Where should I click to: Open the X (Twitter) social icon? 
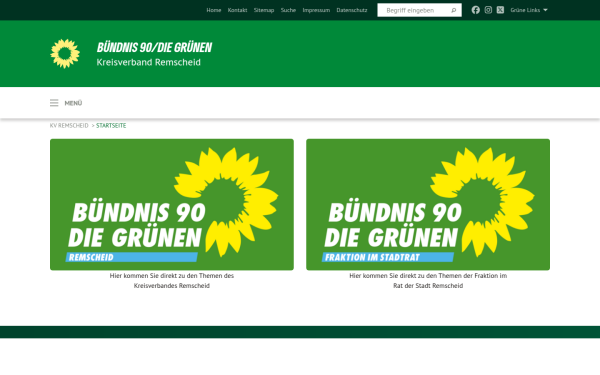coord(500,10)
